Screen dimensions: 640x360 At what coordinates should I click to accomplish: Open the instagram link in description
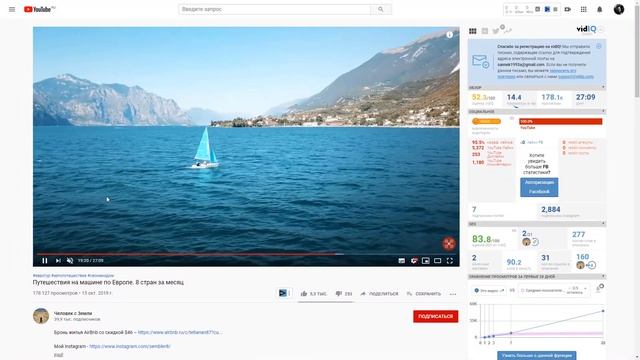click(130, 346)
